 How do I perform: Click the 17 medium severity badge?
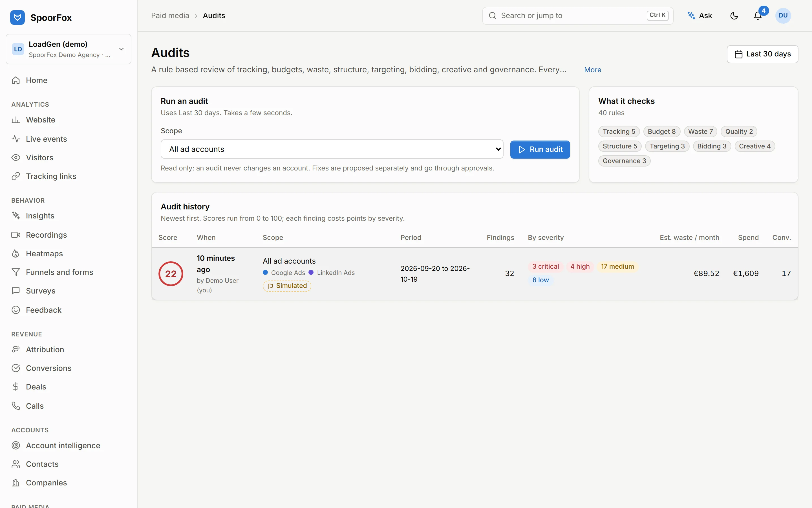[x=617, y=266]
